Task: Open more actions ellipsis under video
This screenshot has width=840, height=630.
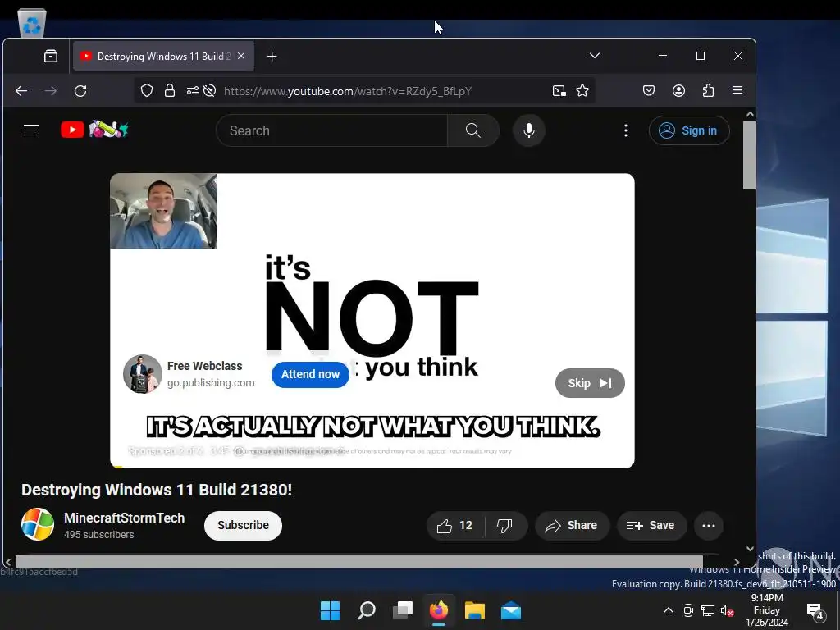Action: click(x=709, y=526)
